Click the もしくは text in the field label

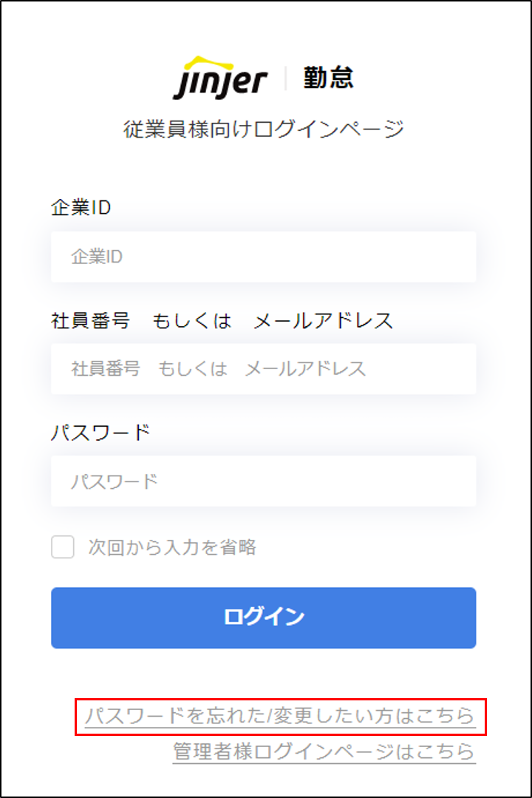point(192,321)
